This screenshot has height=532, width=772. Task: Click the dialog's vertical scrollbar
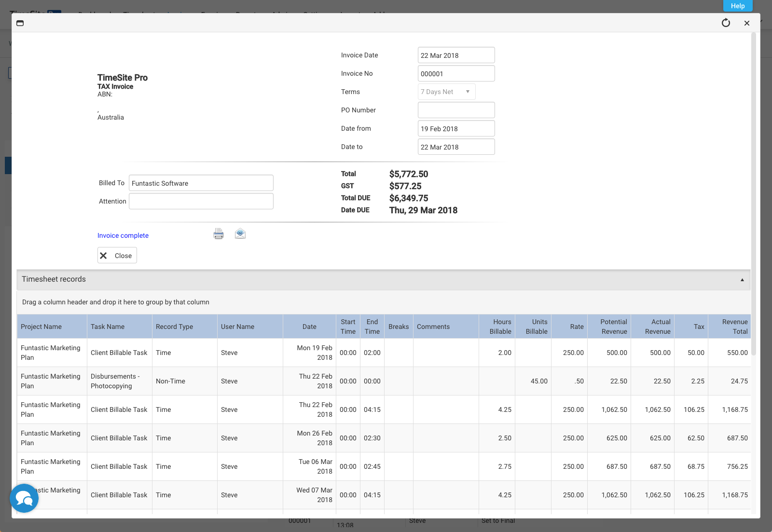coord(754,193)
